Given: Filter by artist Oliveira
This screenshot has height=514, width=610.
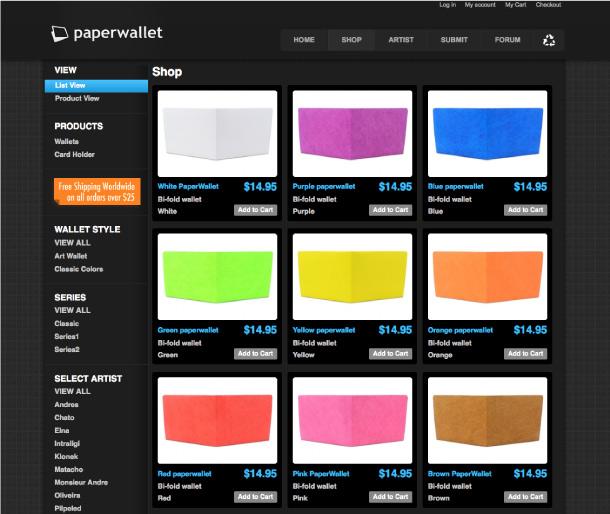Looking at the screenshot, I should pyautogui.click(x=67, y=495).
